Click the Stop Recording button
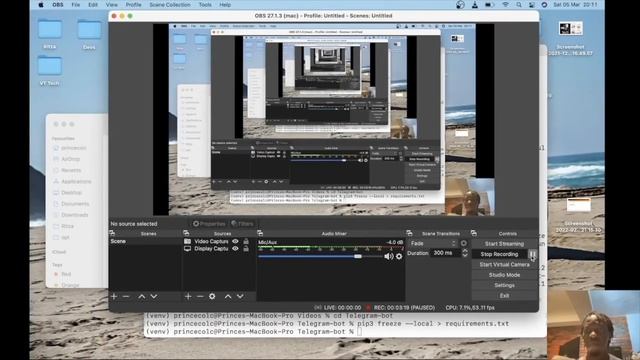Image resolution: width=640 pixels, height=360 pixels. tap(499, 254)
